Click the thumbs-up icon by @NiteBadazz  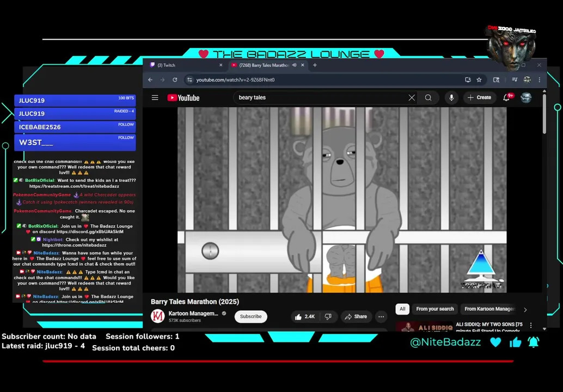[515, 342]
